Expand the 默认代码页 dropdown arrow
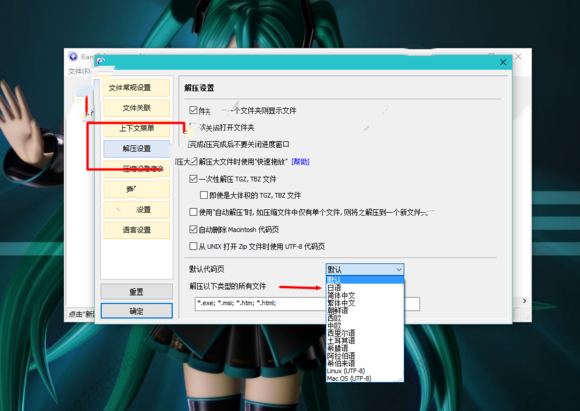Viewport: 580px width, 411px height. point(398,269)
